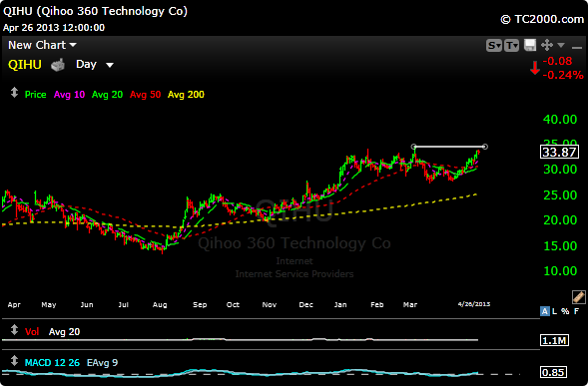Switch to logarithmic scale L

(555, 311)
